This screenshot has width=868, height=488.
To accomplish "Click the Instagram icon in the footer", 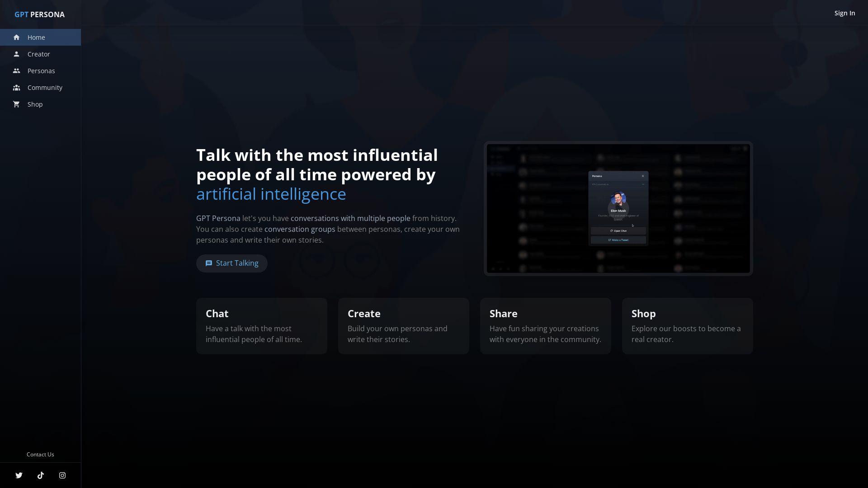I will click(62, 475).
